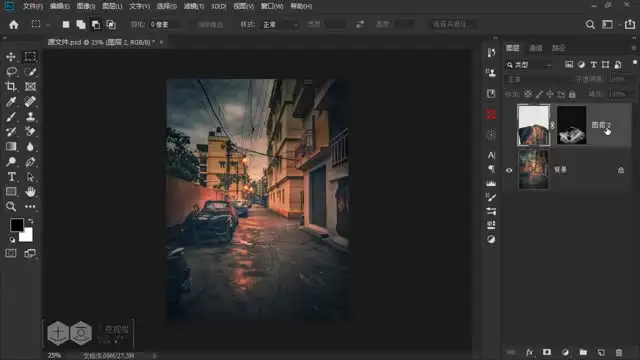Expand the status bar info arrow
Viewport: 640px width, 360px height.
click(154, 356)
